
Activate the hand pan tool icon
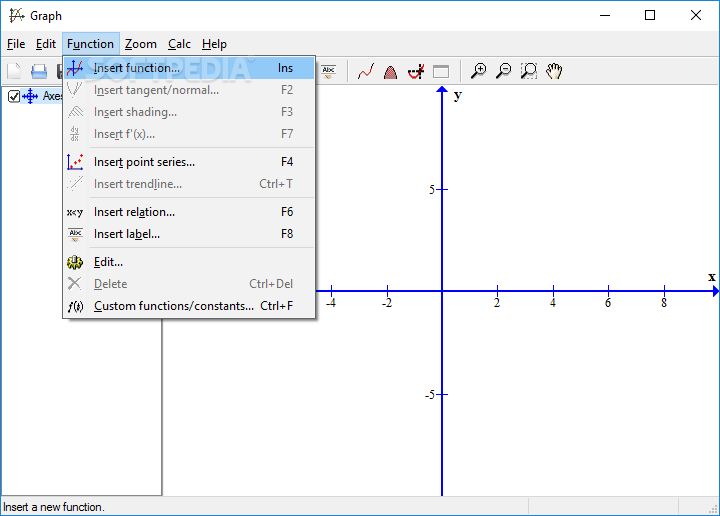pos(554,71)
